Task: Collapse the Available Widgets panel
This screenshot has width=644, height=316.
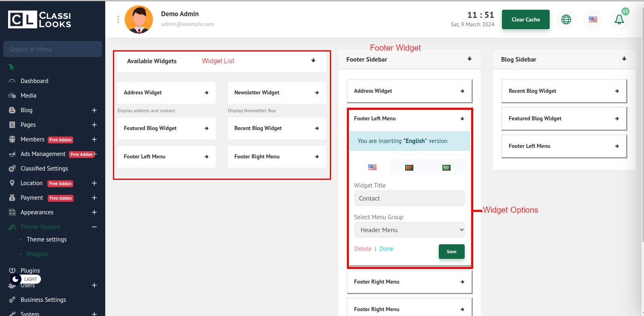Action: [313, 61]
